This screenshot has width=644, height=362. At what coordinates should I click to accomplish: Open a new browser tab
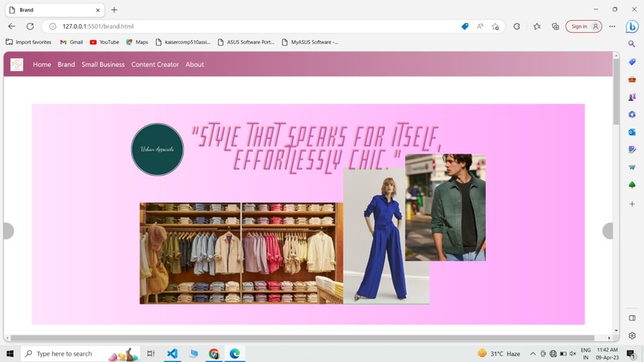coord(114,10)
